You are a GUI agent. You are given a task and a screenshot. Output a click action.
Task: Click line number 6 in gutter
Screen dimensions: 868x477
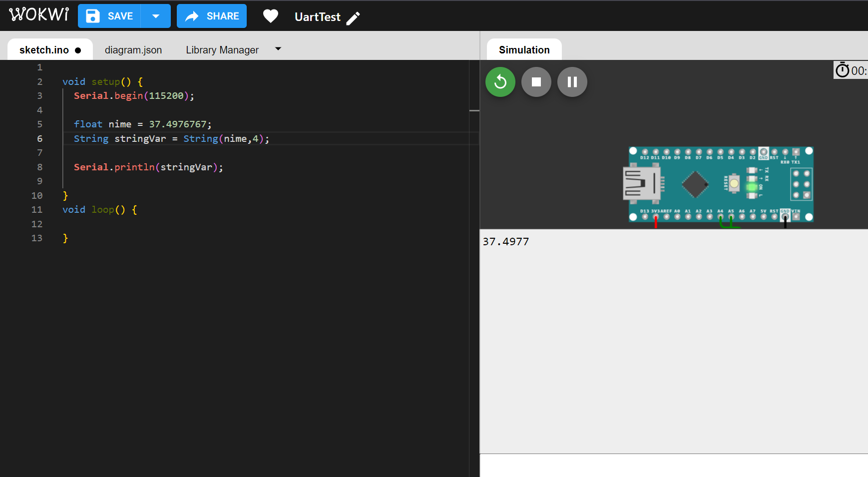click(40, 139)
